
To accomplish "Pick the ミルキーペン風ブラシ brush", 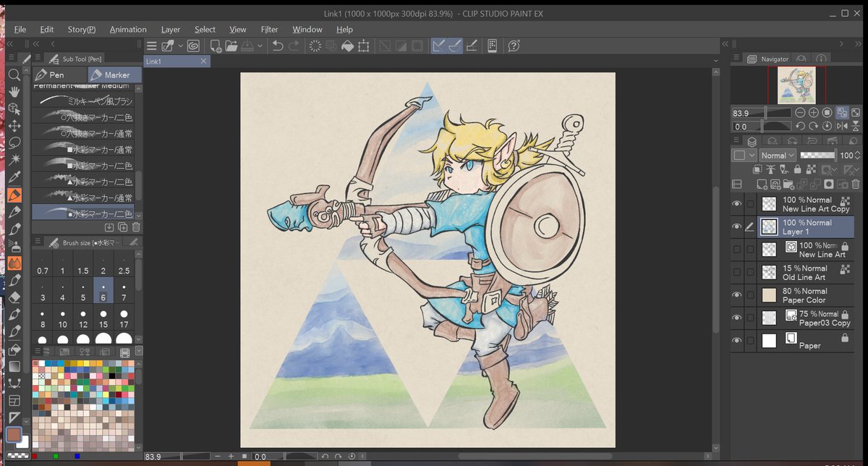I will pos(83,101).
